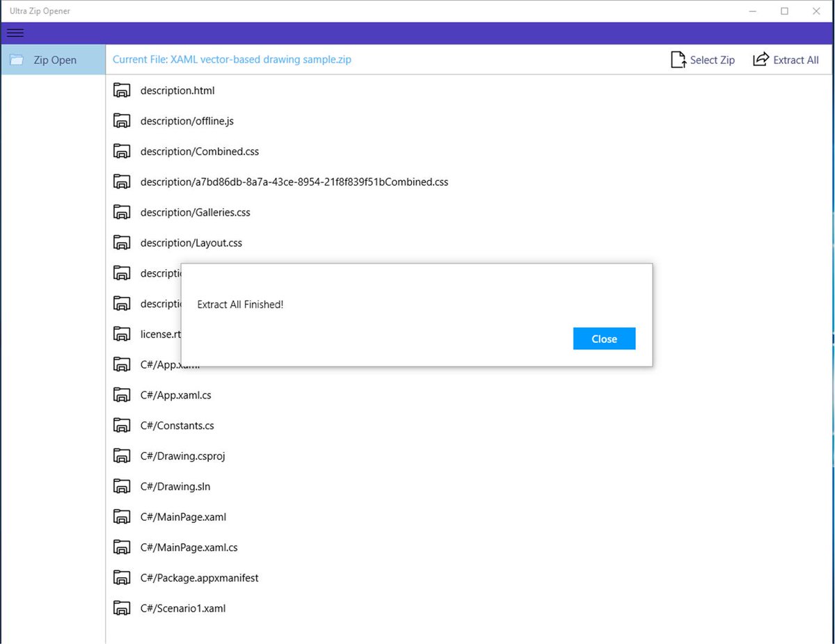835x644 pixels.
Task: Click the Select Zip icon
Action: click(678, 60)
